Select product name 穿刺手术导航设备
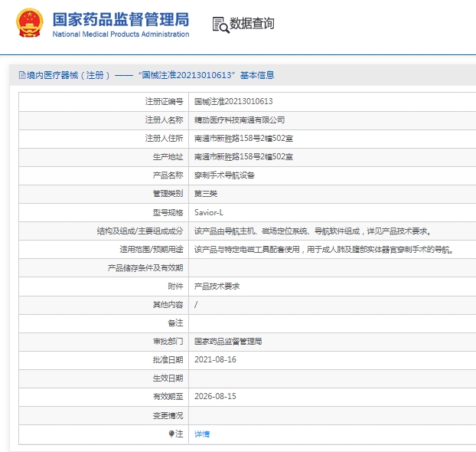 [224, 175]
